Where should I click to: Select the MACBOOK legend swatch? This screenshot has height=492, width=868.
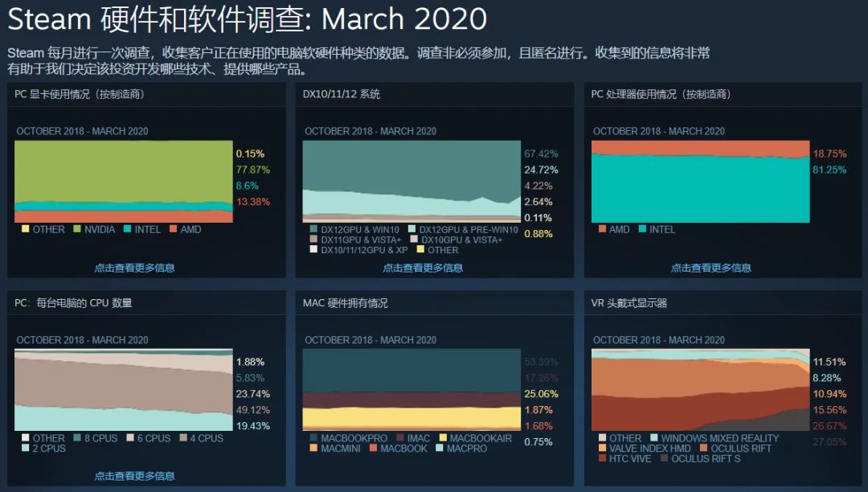coord(373,448)
